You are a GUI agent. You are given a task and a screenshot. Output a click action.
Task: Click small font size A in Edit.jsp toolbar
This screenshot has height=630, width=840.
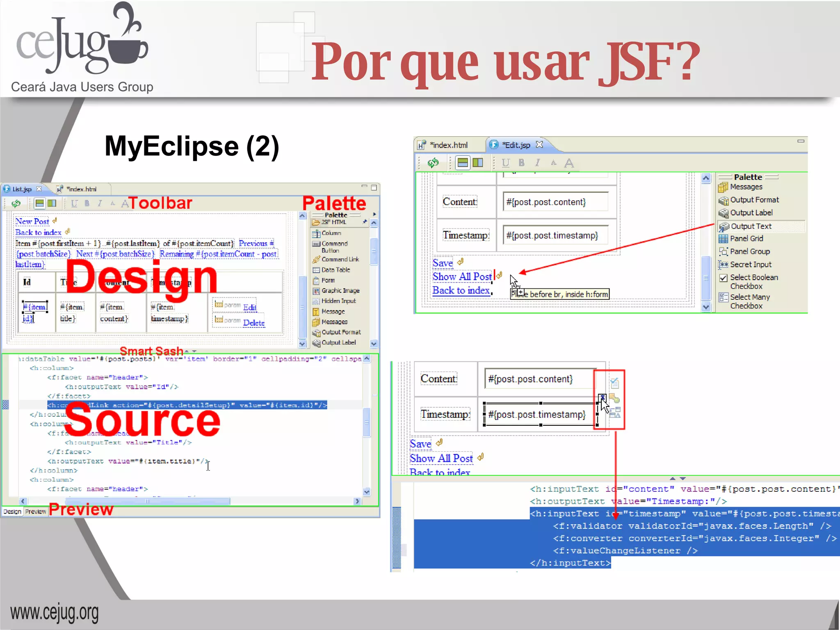click(x=554, y=163)
